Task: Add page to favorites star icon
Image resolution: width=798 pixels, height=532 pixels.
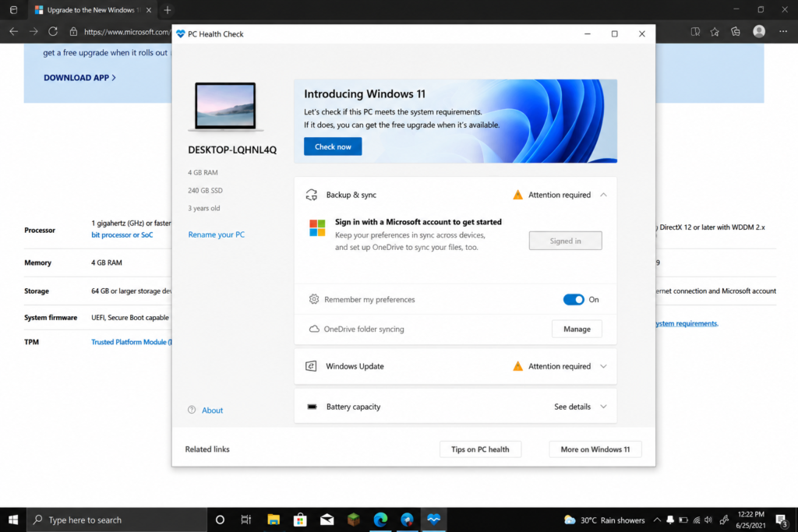Action: point(715,31)
